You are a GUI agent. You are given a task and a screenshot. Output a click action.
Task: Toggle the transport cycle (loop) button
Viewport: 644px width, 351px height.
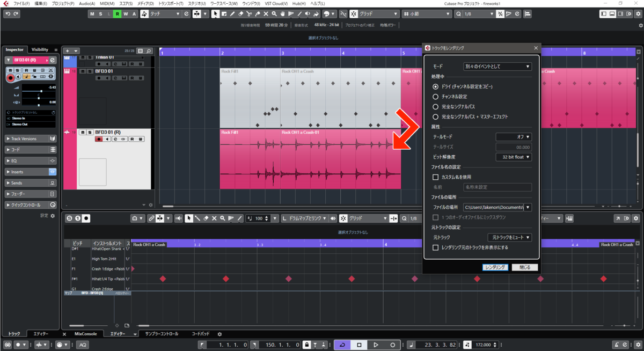pyautogui.click(x=342, y=345)
